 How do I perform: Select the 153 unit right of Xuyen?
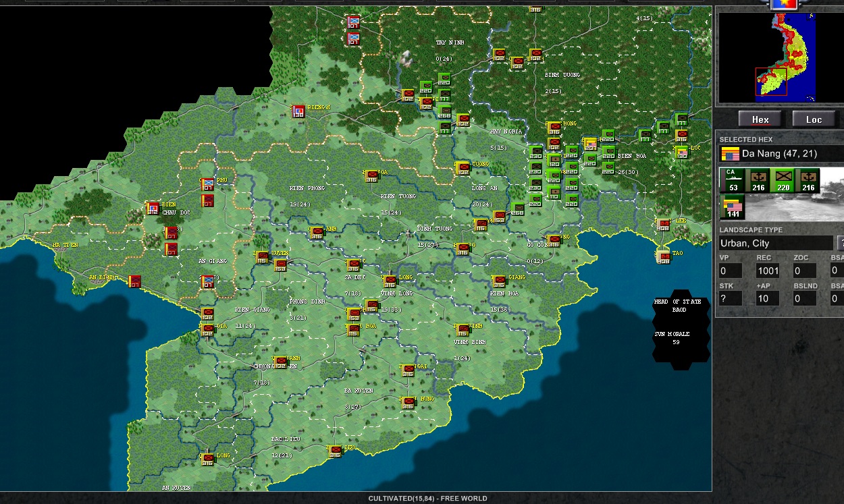coord(280,265)
